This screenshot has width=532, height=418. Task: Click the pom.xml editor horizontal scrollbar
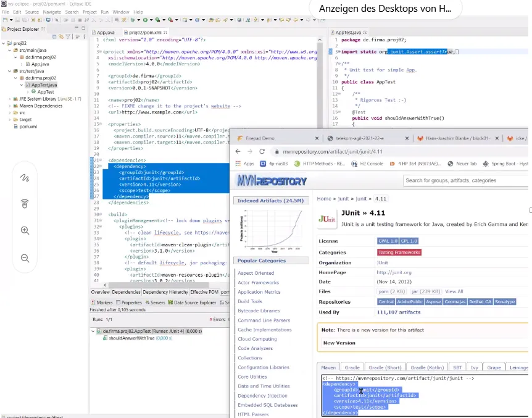(x=159, y=285)
